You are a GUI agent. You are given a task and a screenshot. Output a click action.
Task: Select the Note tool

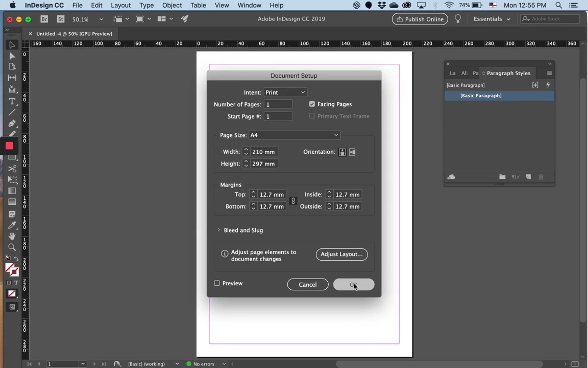[x=12, y=214]
